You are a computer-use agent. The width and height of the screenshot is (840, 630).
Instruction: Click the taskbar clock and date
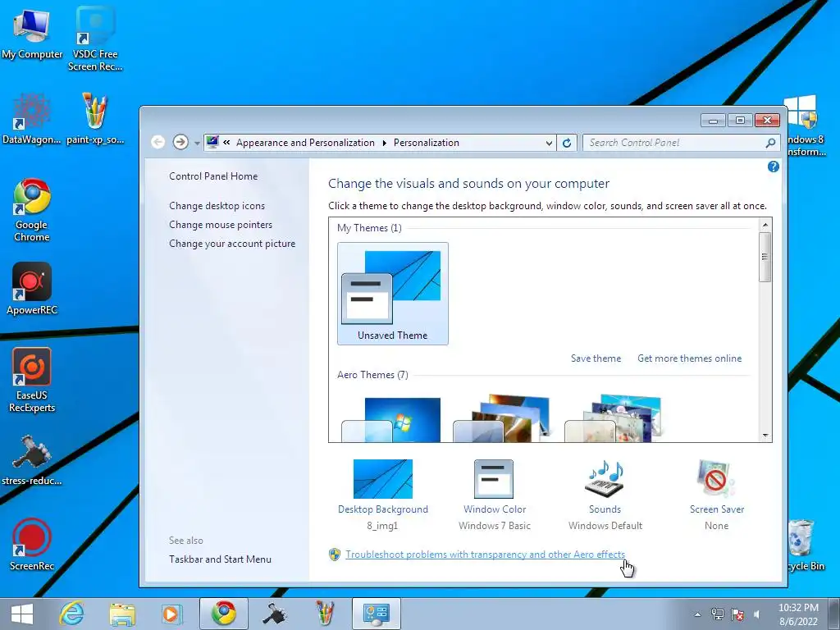pos(798,614)
